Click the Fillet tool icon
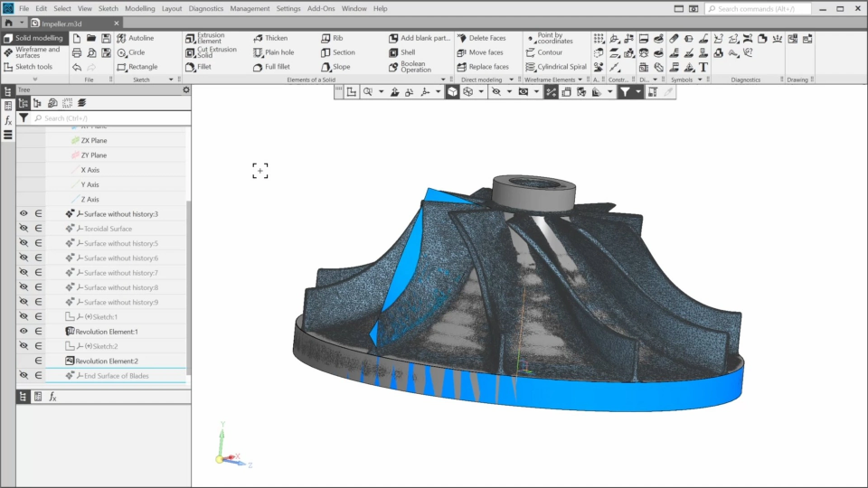Image resolution: width=868 pixels, height=488 pixels. coord(191,67)
